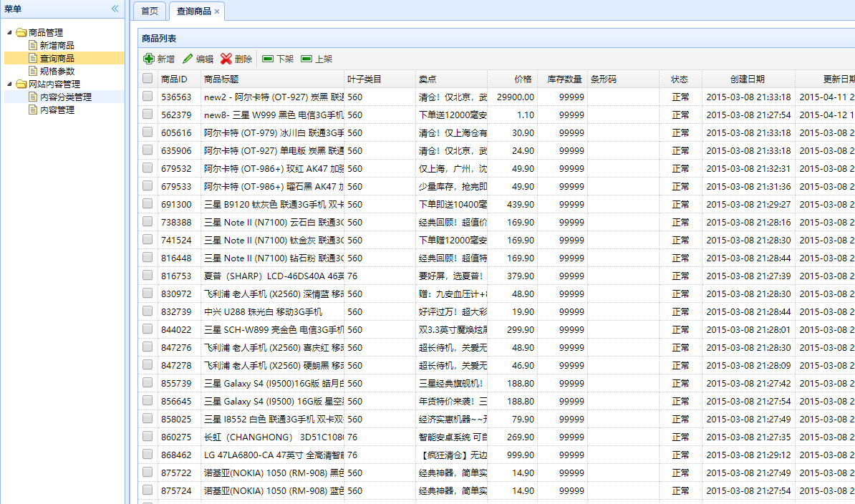The image size is (855, 504).
Task: Check the row for product ID 536563
Action: coord(148,97)
